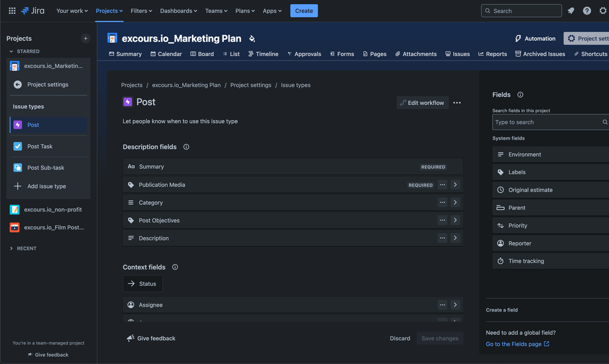
Task: Click the info icon next to Description fields
Action: coord(186,147)
